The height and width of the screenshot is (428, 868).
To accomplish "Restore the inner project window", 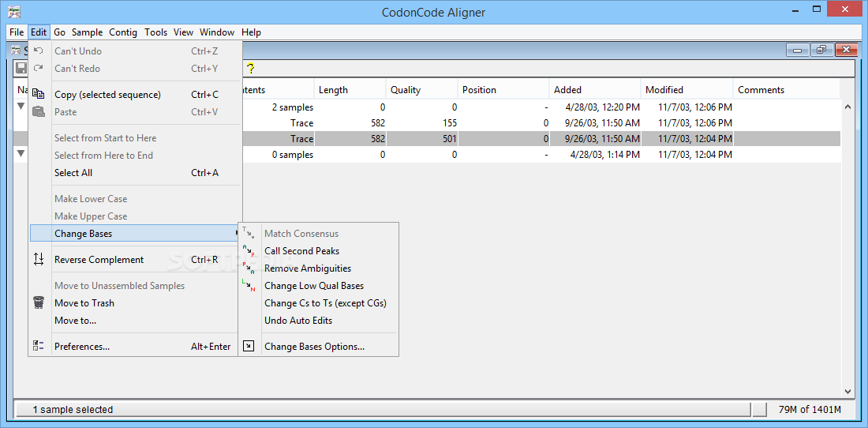I will pyautogui.click(x=821, y=50).
